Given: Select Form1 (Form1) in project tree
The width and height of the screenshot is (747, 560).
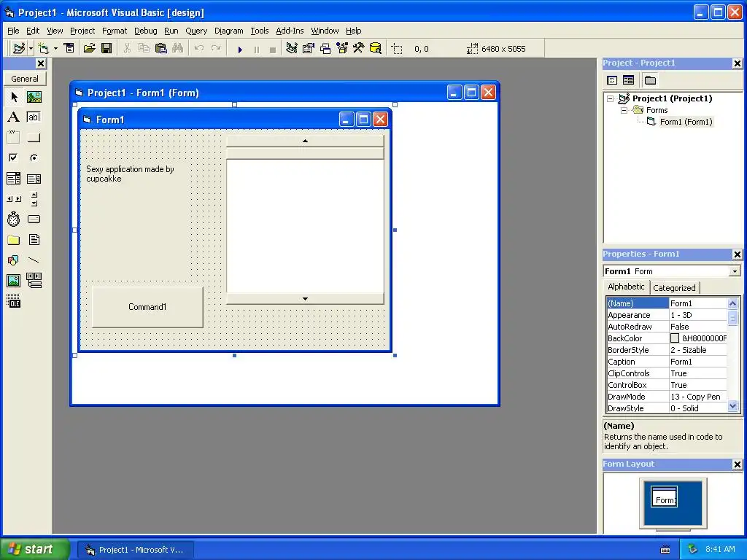Looking at the screenshot, I should click(686, 122).
